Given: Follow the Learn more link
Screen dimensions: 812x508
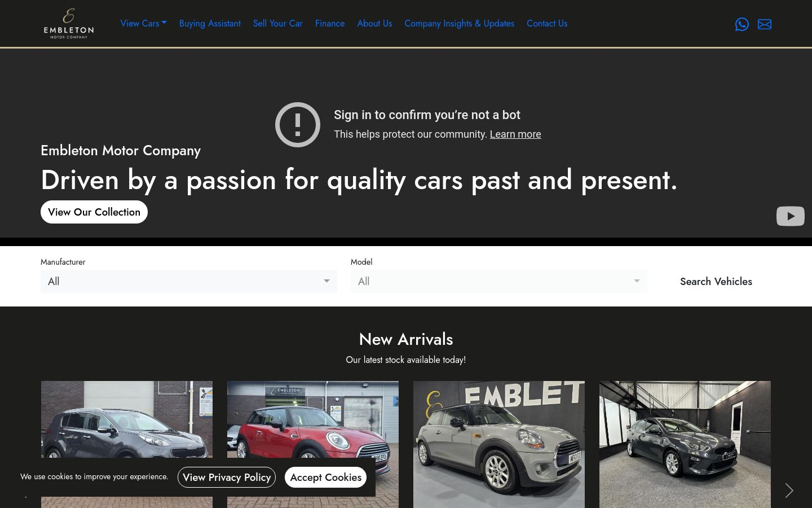Looking at the screenshot, I should (x=515, y=134).
